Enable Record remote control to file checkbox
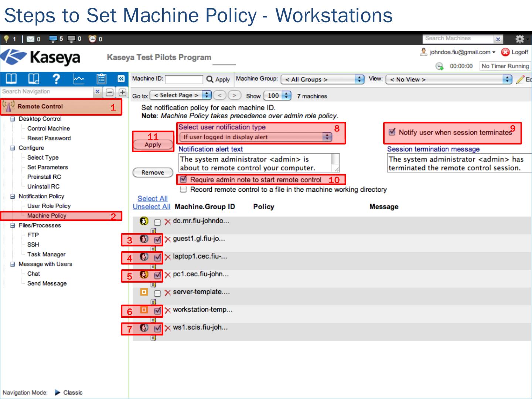Screen dimensions: 532x399 point(183,190)
